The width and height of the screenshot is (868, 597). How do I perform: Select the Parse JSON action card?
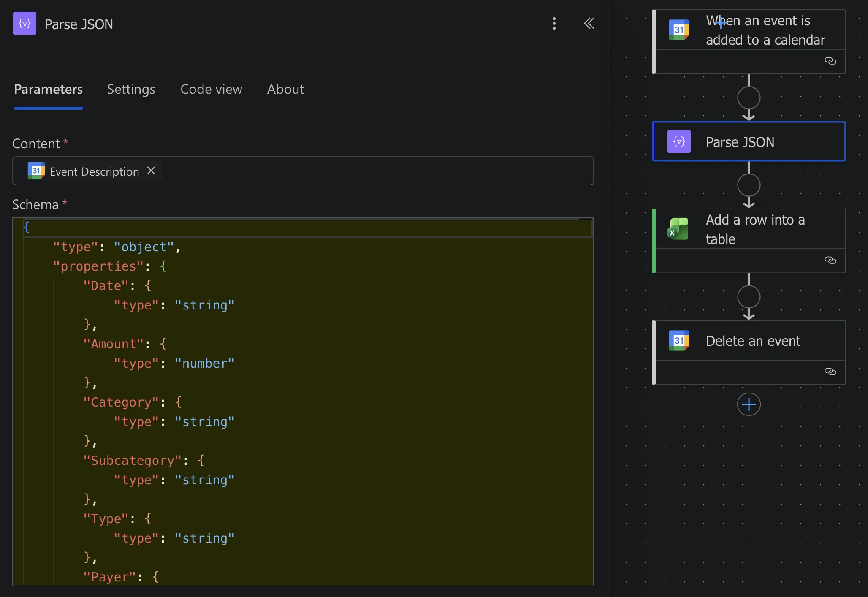click(749, 141)
